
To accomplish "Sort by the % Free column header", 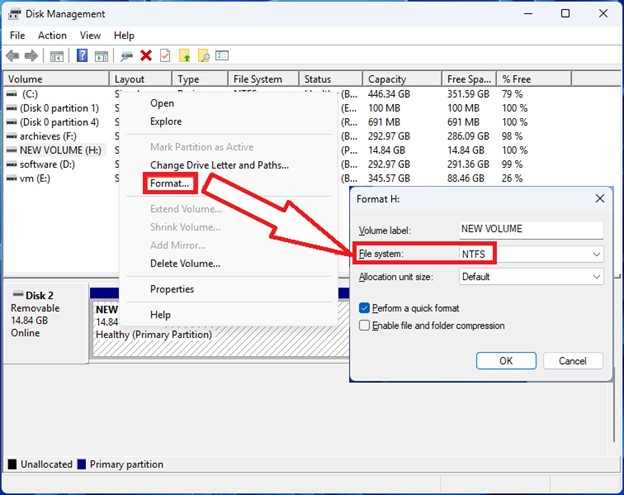I will coord(534,79).
